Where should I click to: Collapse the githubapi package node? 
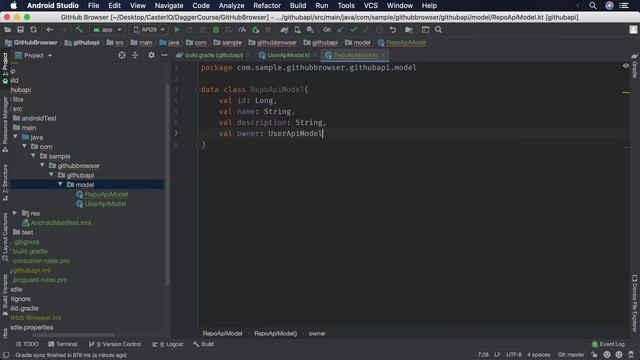point(51,175)
